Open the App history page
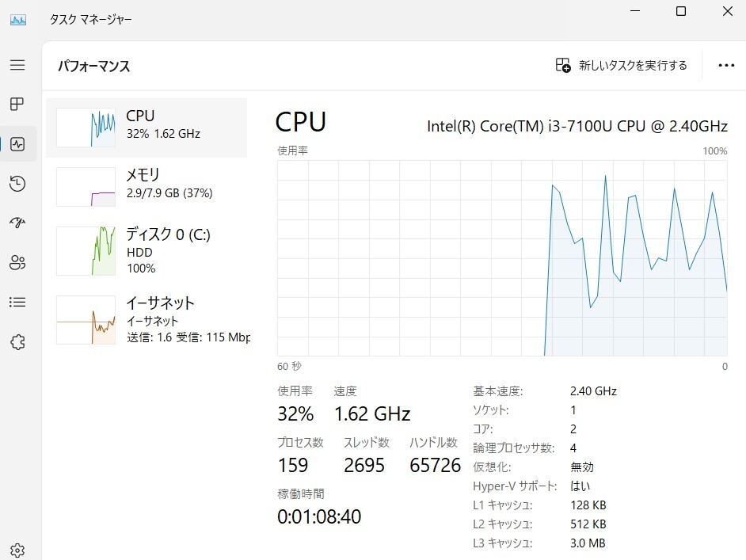The width and height of the screenshot is (746, 560). pos(17,183)
